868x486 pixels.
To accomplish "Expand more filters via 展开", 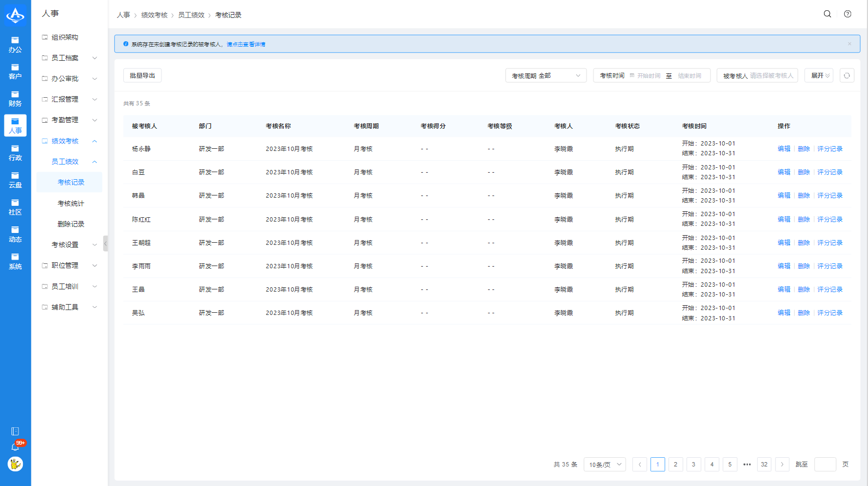I will click(x=819, y=75).
